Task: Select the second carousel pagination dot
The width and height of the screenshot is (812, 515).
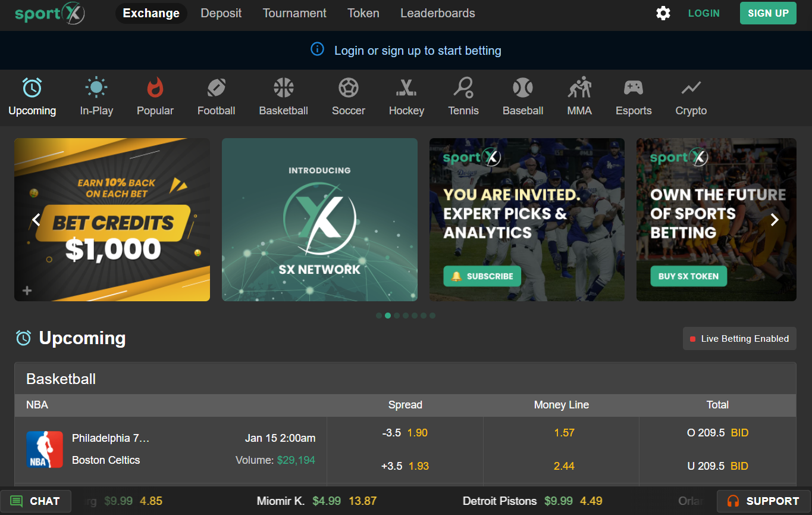Action: click(x=388, y=316)
